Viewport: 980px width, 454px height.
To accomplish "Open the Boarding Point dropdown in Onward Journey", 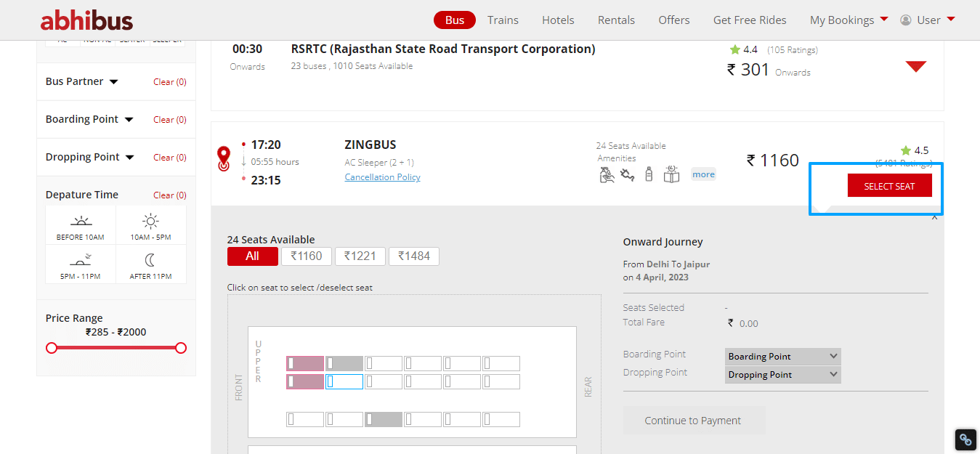I will point(782,357).
